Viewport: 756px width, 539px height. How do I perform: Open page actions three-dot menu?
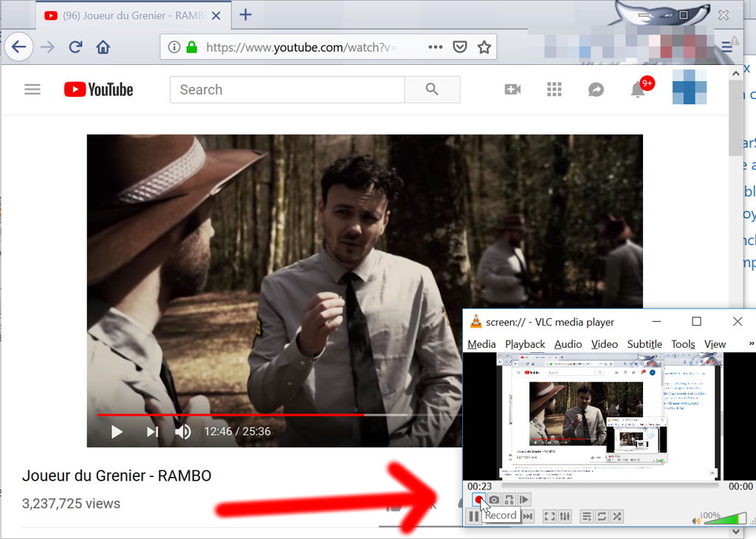pyautogui.click(x=436, y=47)
